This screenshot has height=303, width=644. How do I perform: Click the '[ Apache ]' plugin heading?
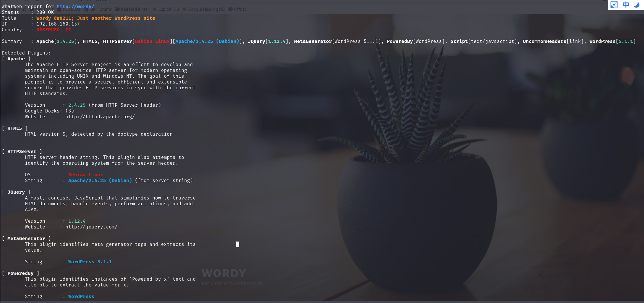pyautogui.click(x=16, y=59)
